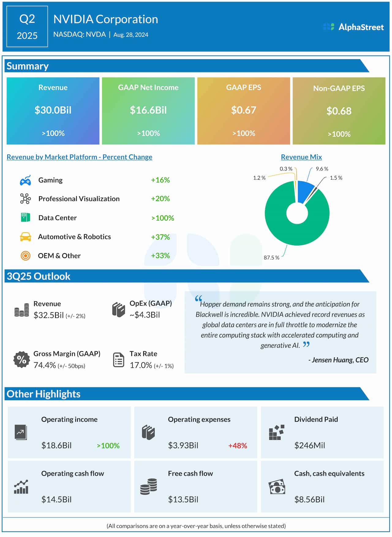392x537 pixels.
Task: Click the Cash equivalents banknote icon
Action: [277, 487]
